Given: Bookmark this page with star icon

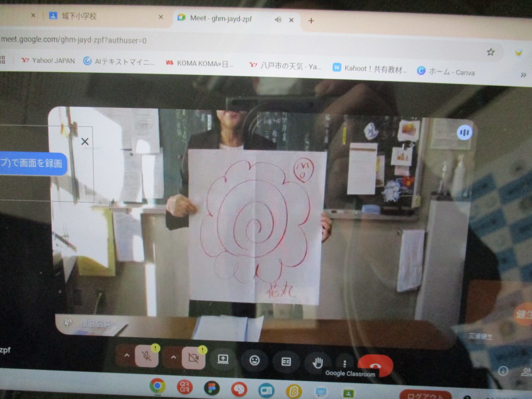Looking at the screenshot, I should (490, 52).
